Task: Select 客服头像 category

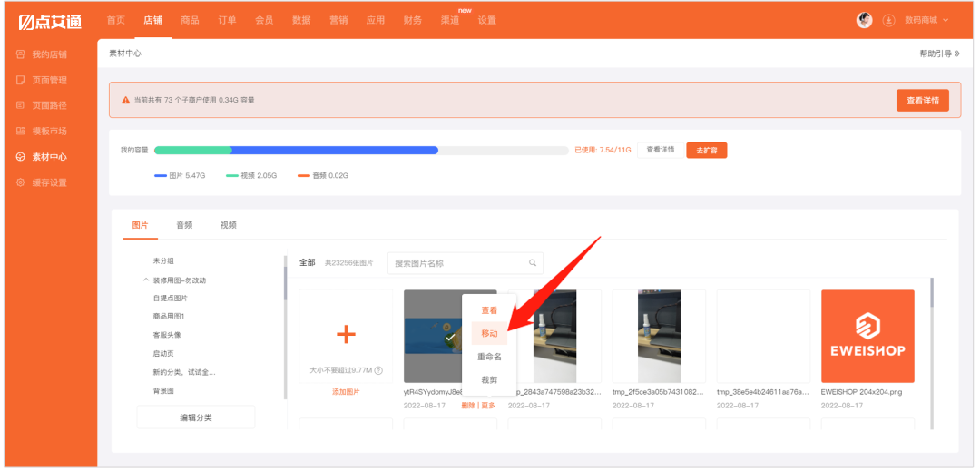Action: point(167,335)
